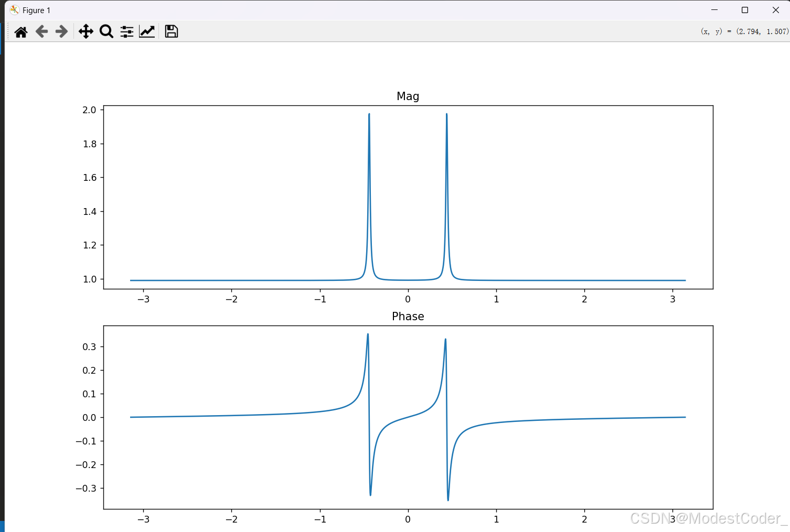
Task: Click the 2.0 y-axis label on Mag plot
Action: coord(90,110)
